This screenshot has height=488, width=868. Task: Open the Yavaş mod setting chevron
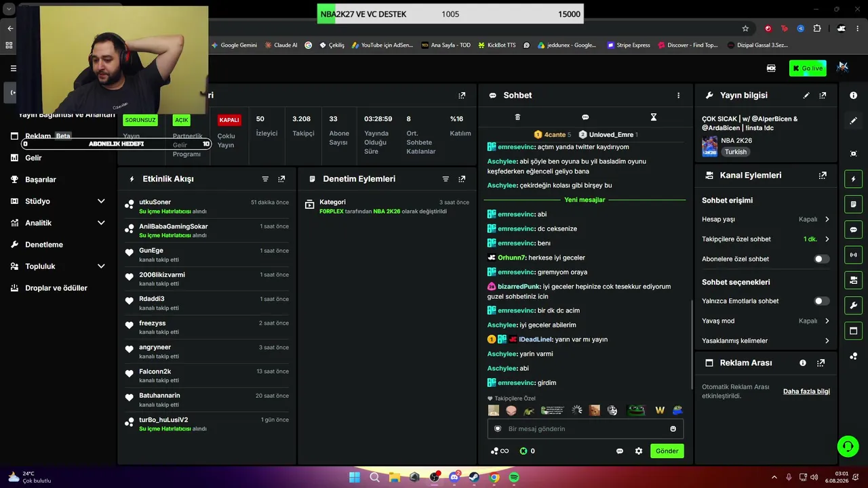point(827,321)
